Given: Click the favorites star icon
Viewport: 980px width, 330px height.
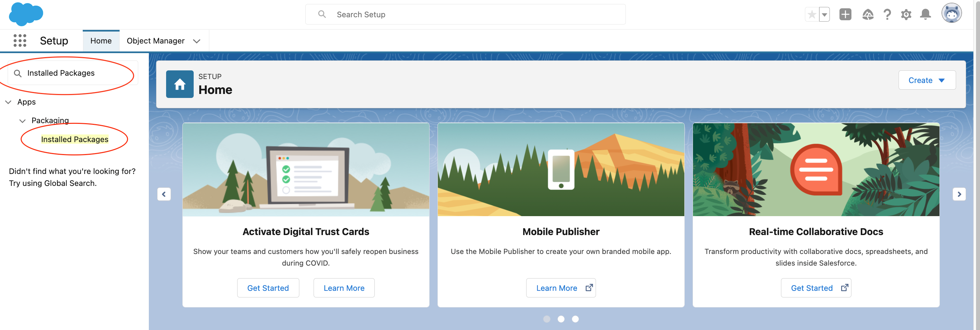Looking at the screenshot, I should click(812, 15).
